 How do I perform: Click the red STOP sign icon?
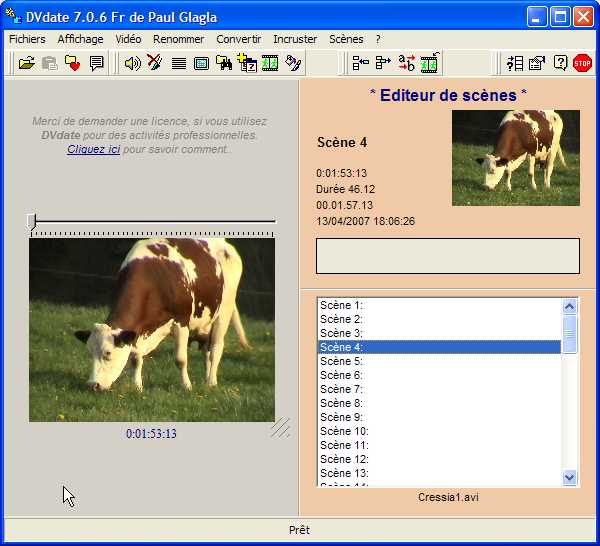click(582, 63)
